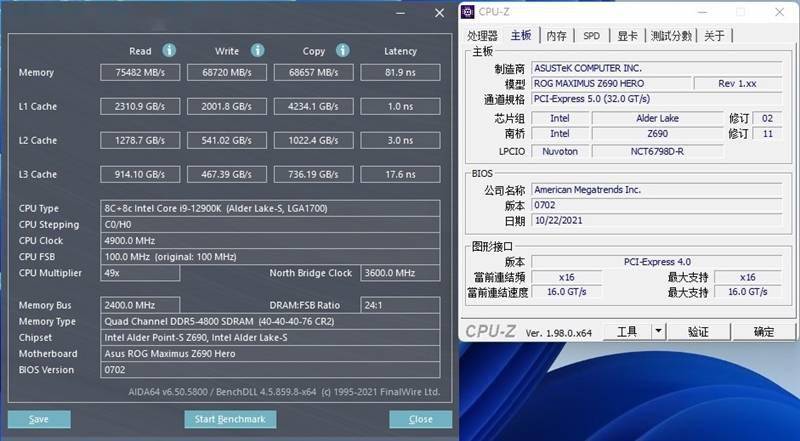800x441 pixels.
Task: Show the 关于 tab
Action: pyautogui.click(x=714, y=35)
